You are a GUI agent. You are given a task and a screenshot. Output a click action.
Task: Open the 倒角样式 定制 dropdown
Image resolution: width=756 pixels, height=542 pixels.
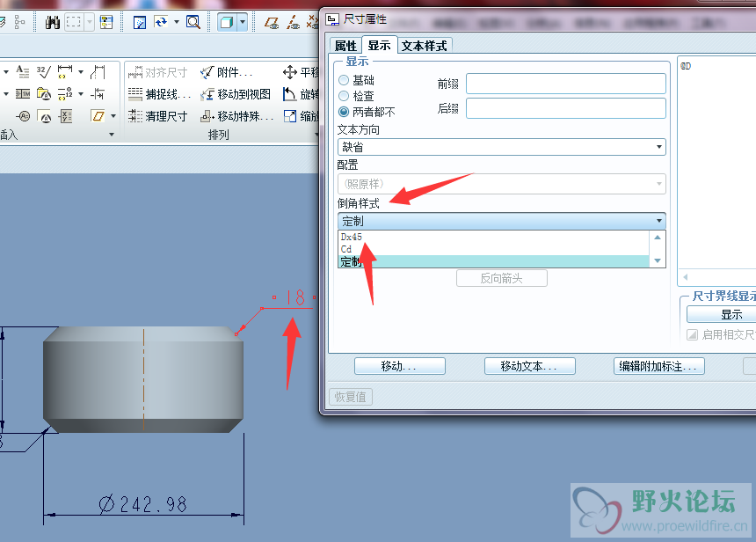point(501,221)
